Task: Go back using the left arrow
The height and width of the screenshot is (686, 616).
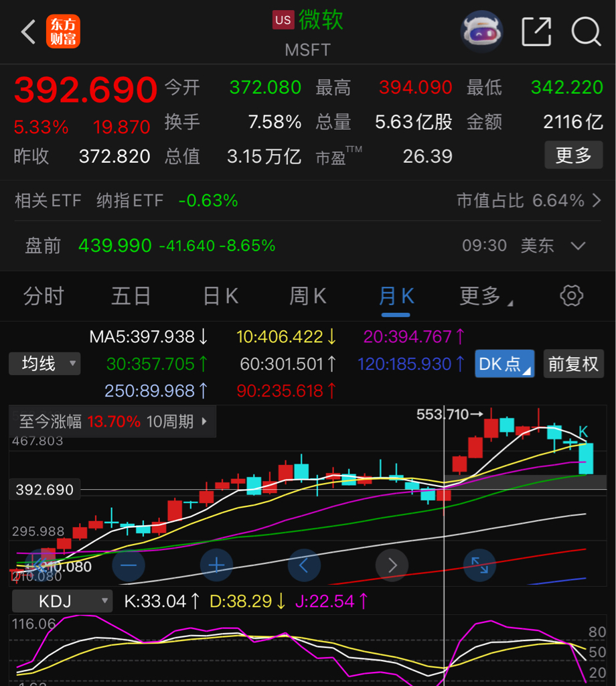Action: coord(28,32)
